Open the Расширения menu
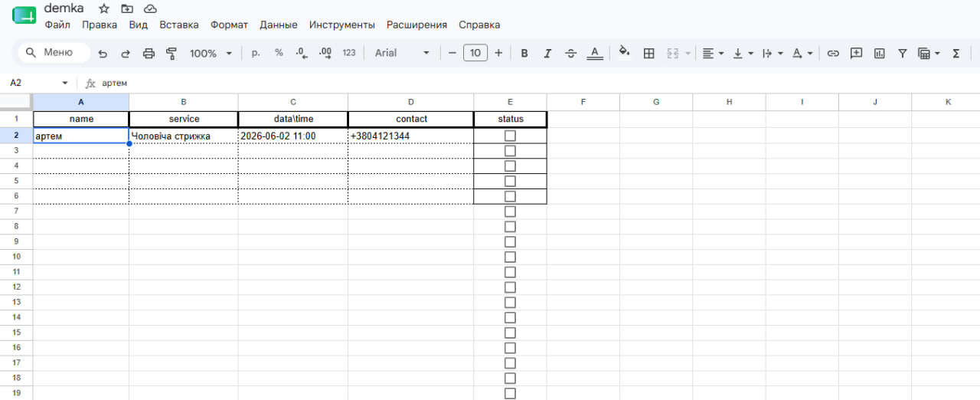980x400 pixels. (416, 25)
